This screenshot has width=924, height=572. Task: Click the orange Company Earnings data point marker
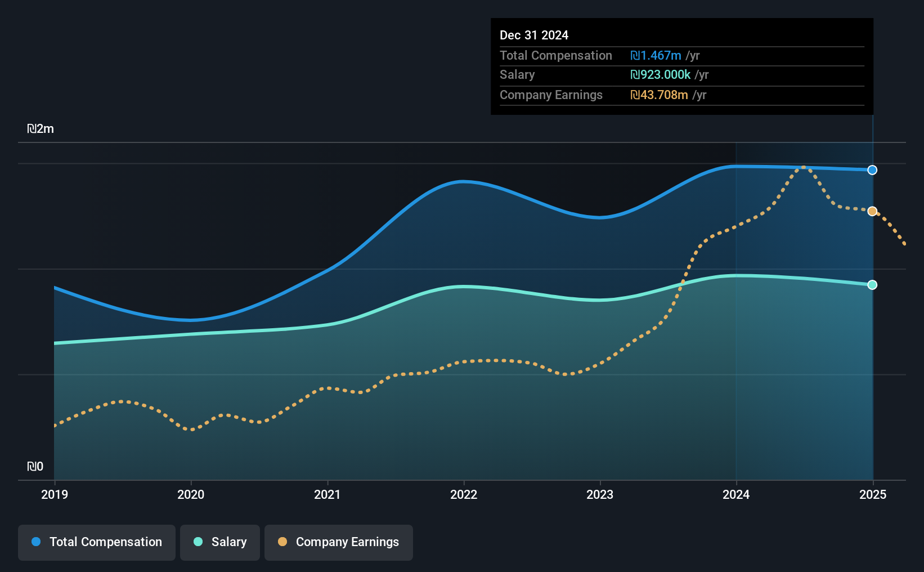[x=872, y=211]
